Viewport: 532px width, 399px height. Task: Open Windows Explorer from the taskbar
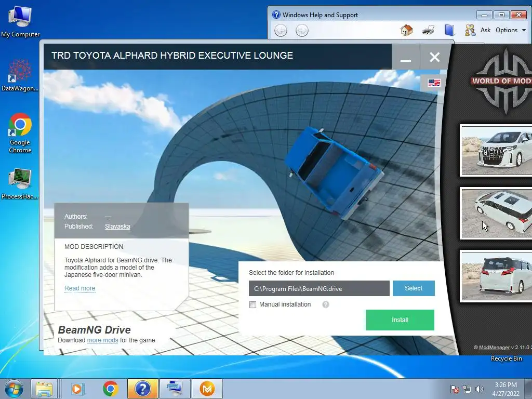44,389
